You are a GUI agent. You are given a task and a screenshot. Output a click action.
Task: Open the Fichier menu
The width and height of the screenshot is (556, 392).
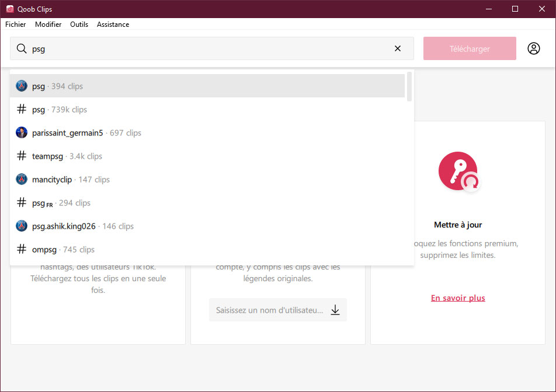16,24
